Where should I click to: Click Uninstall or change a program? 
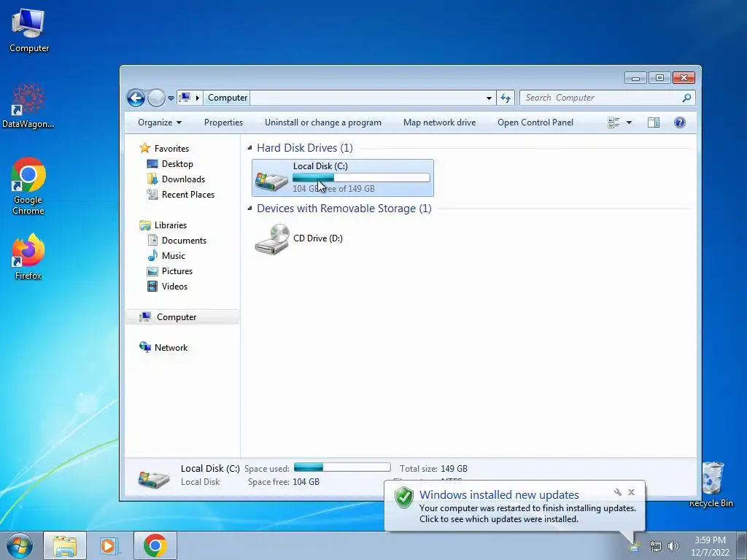coord(323,122)
